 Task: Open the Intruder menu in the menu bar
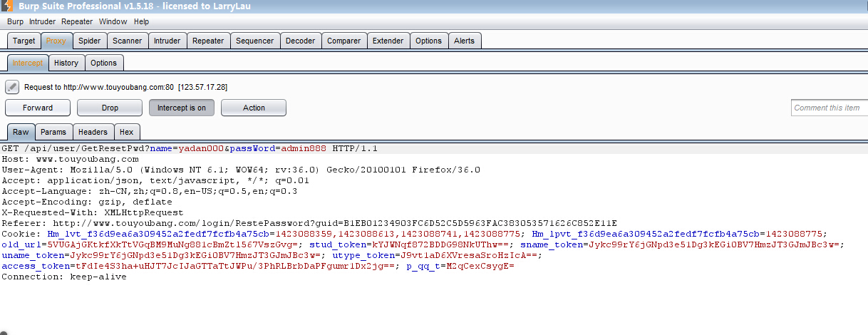42,22
